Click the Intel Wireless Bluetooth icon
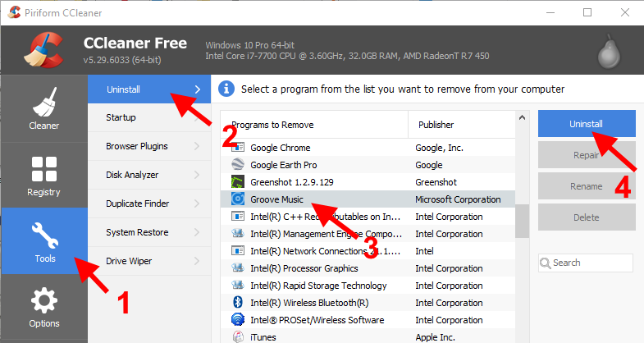 pos(238,302)
